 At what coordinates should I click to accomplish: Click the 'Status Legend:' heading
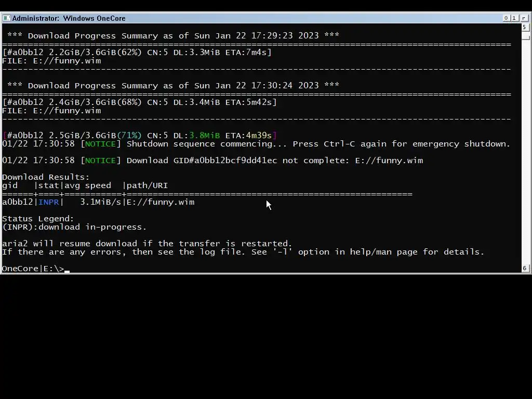38,219
